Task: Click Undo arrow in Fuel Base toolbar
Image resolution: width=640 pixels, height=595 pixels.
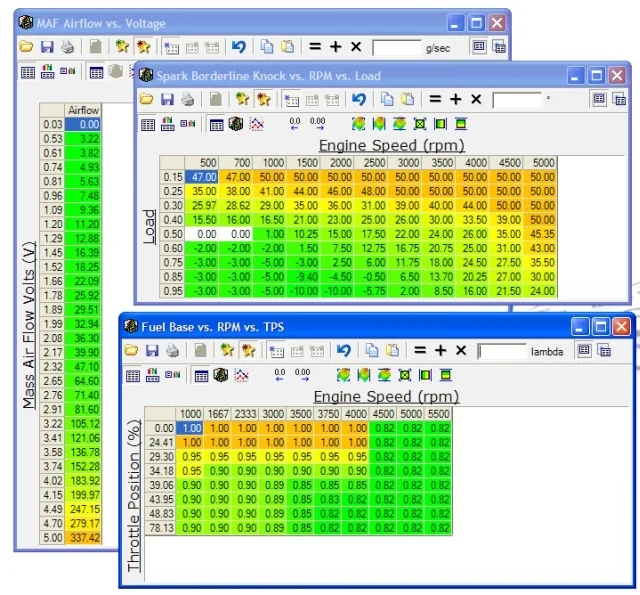Action: [x=344, y=351]
